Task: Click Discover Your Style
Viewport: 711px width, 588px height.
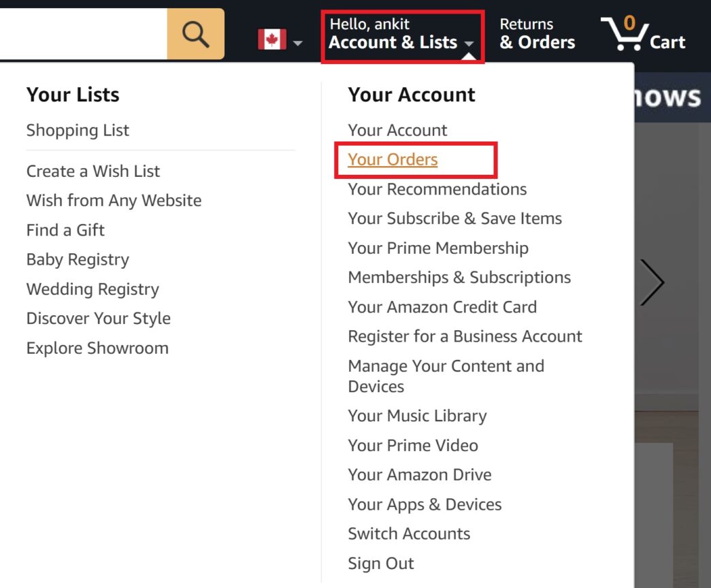Action: pos(98,318)
